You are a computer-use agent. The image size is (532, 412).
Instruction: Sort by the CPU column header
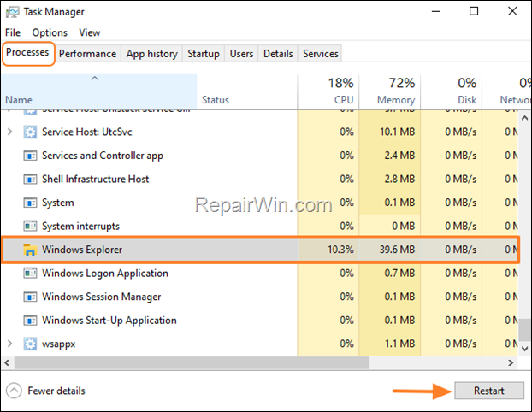tap(328, 91)
